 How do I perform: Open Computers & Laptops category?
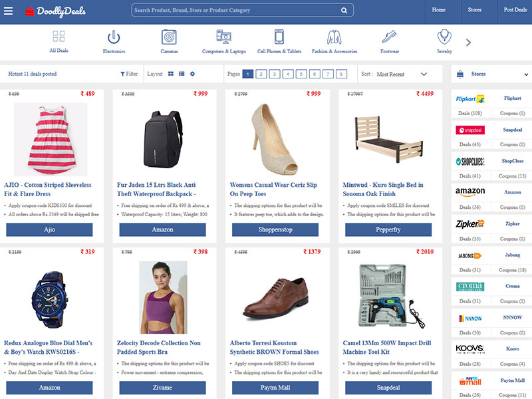[x=224, y=42]
